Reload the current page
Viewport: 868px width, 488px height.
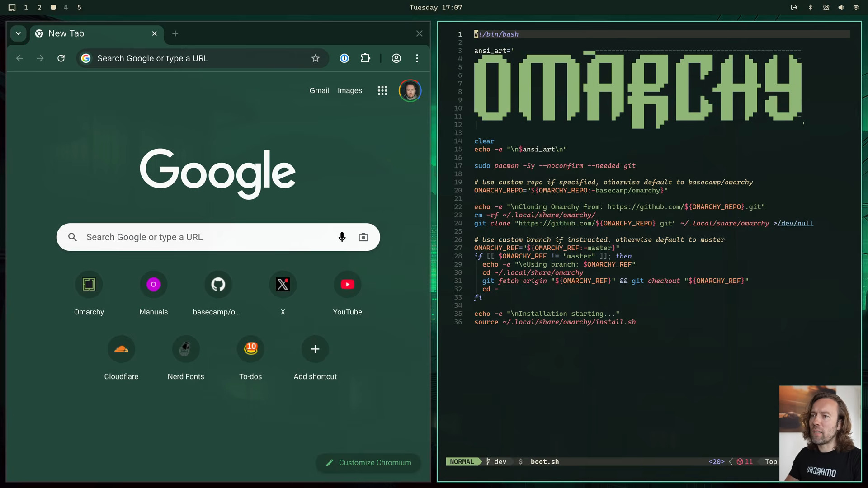[61, 58]
